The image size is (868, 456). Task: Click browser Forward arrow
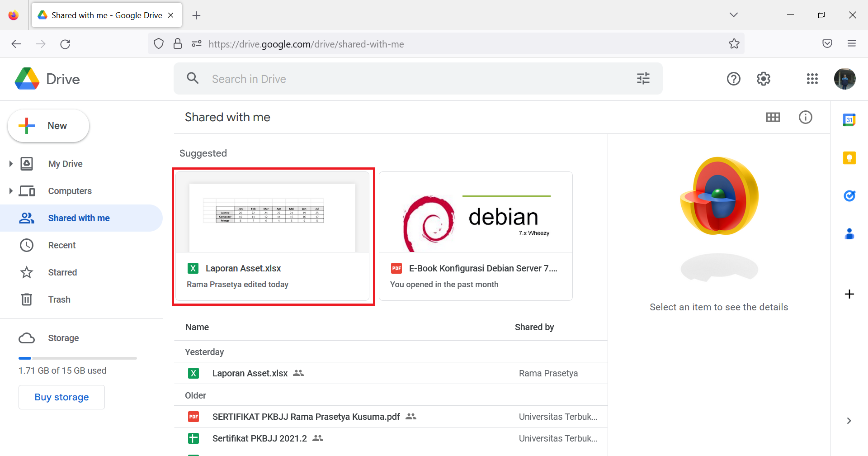coord(41,44)
